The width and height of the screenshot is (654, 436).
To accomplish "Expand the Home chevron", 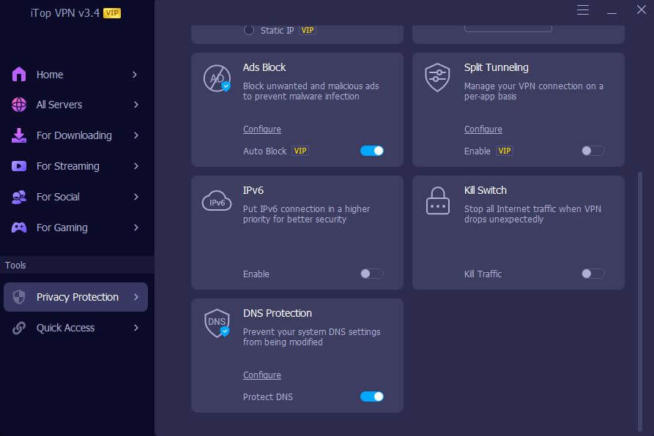I will (x=135, y=75).
